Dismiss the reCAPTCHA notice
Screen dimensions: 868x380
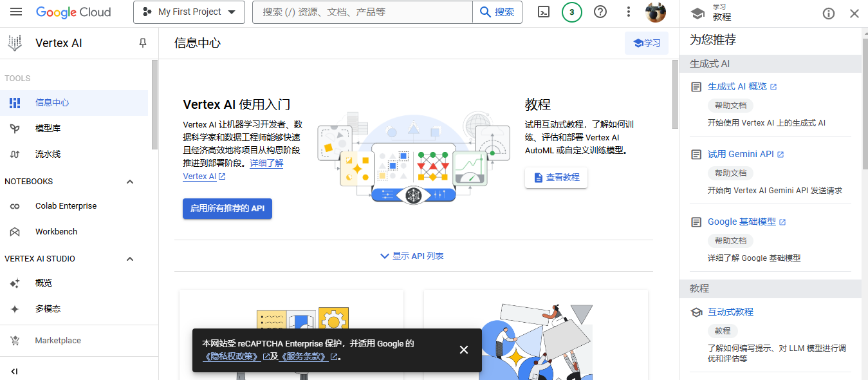pyautogui.click(x=464, y=350)
